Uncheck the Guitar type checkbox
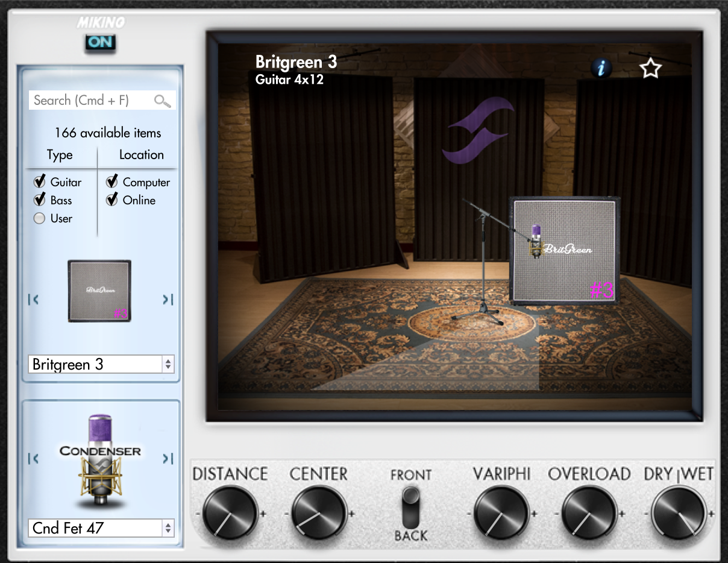 tap(40, 181)
